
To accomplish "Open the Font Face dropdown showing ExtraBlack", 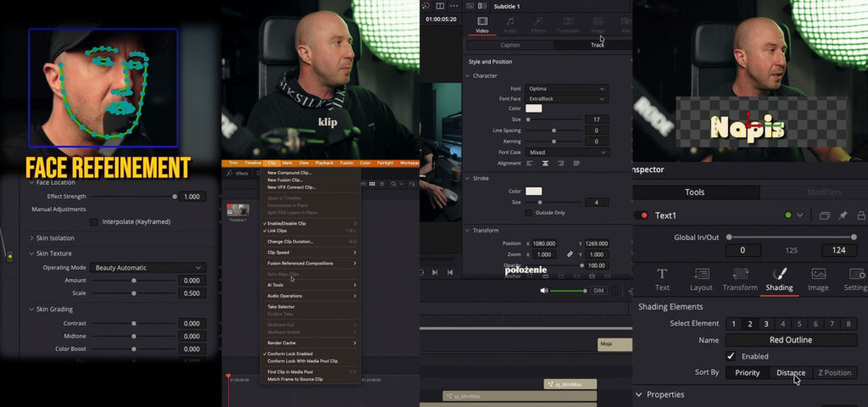I will coord(567,98).
